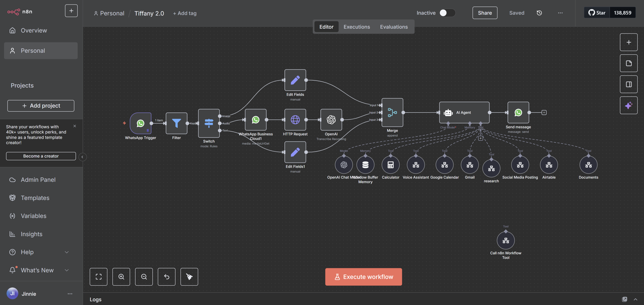The image size is (644, 305).
Task: Expand the Logs panel chevron
Action: point(636,299)
